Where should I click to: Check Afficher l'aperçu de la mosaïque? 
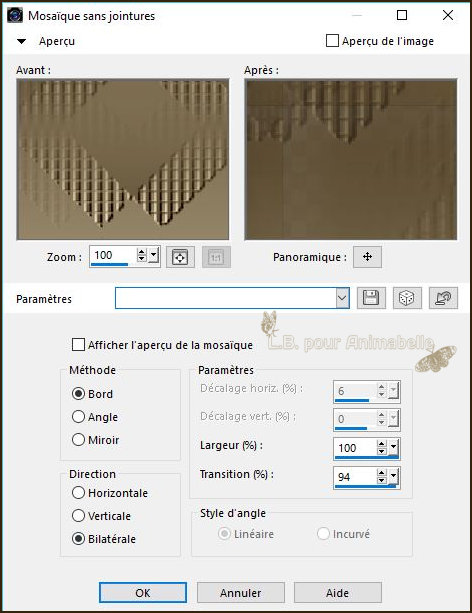coord(78,345)
